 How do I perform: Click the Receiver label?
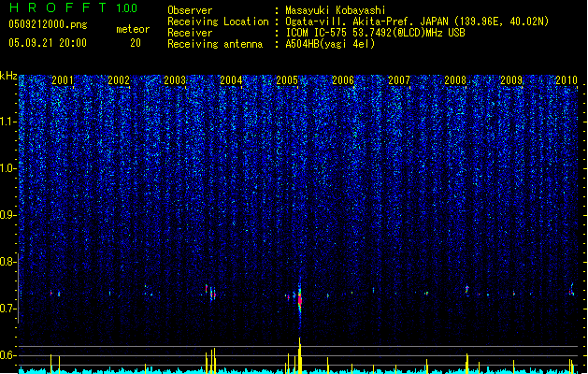[190, 33]
